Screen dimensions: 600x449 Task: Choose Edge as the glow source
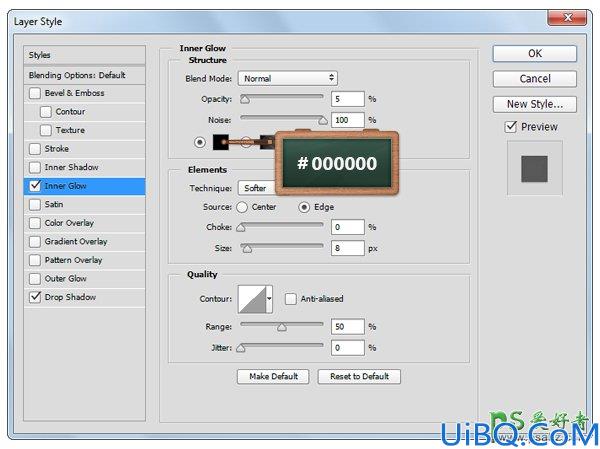point(304,207)
